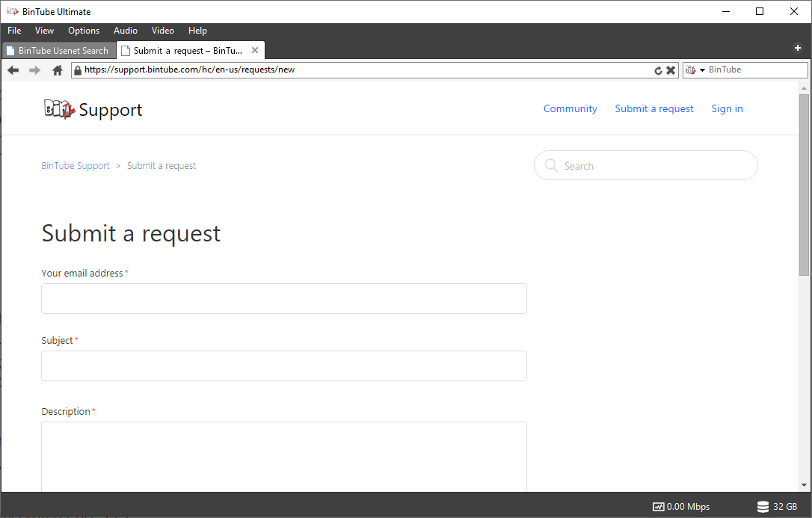Click the Sign in link
Screen dimensions: 812x518
click(x=727, y=108)
